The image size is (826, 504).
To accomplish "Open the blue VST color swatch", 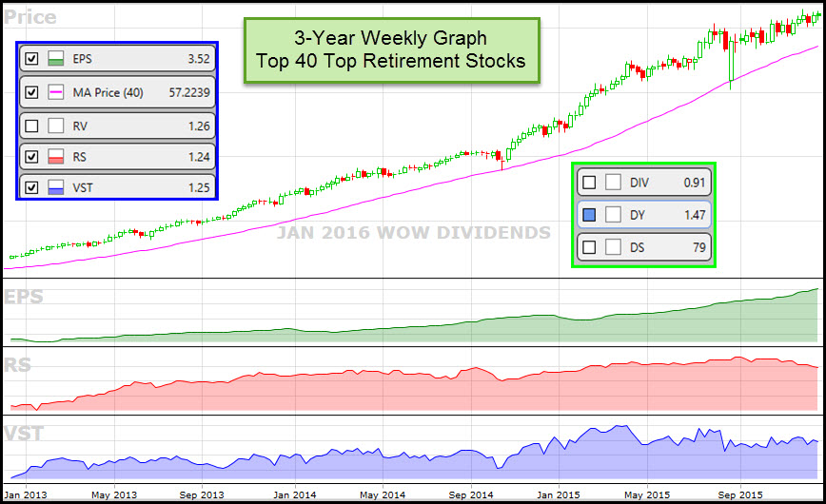I will pos(56,187).
